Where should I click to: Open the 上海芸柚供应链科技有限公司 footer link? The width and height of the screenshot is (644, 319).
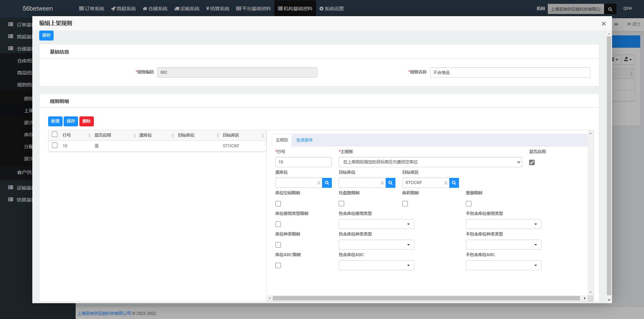click(104, 314)
